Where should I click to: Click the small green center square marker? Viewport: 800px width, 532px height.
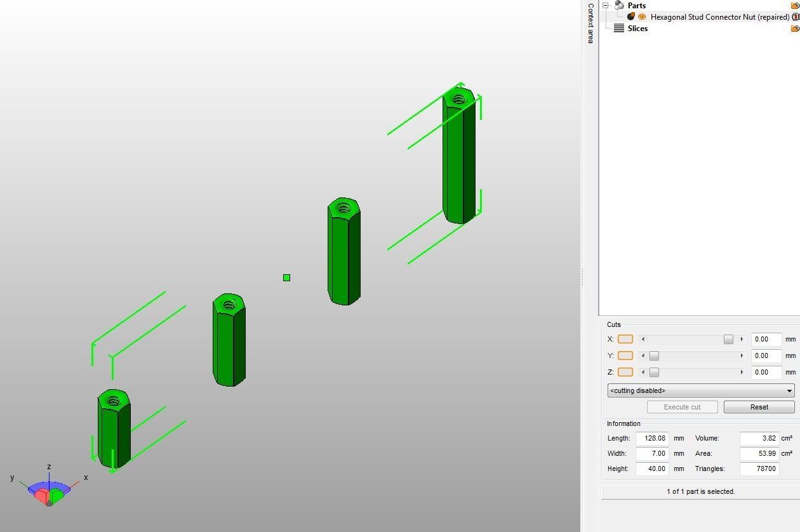(286, 277)
